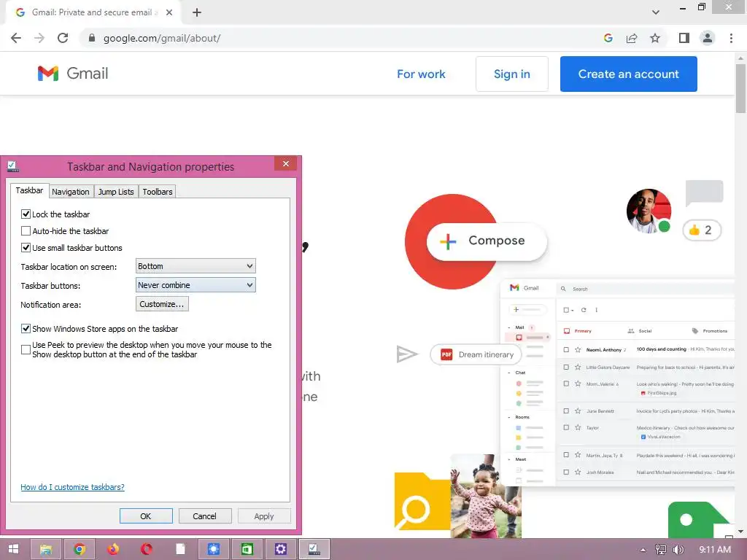
Task: Click Customize notification area button
Action: tap(162, 304)
